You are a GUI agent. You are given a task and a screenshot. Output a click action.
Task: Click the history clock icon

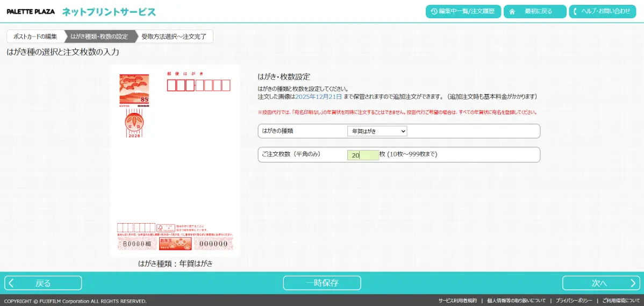coord(434,11)
